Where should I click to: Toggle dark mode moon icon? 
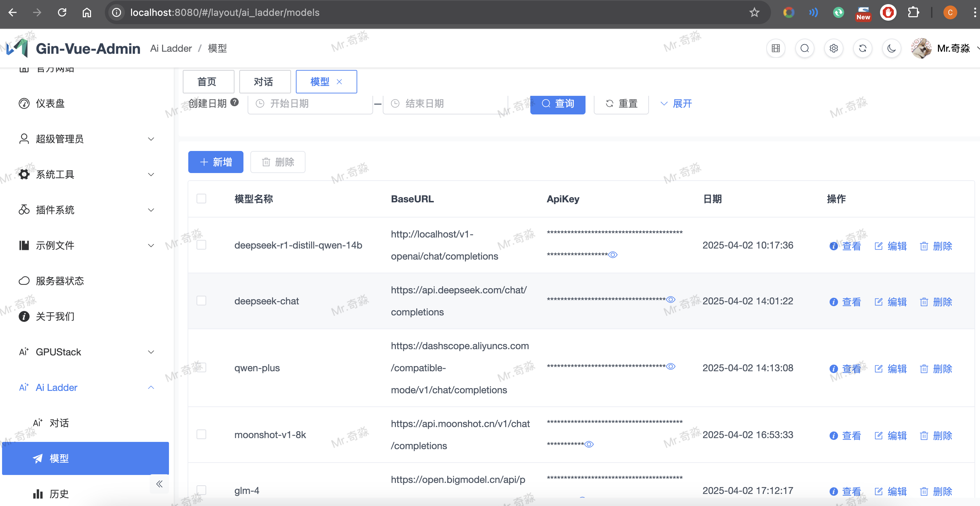click(891, 49)
